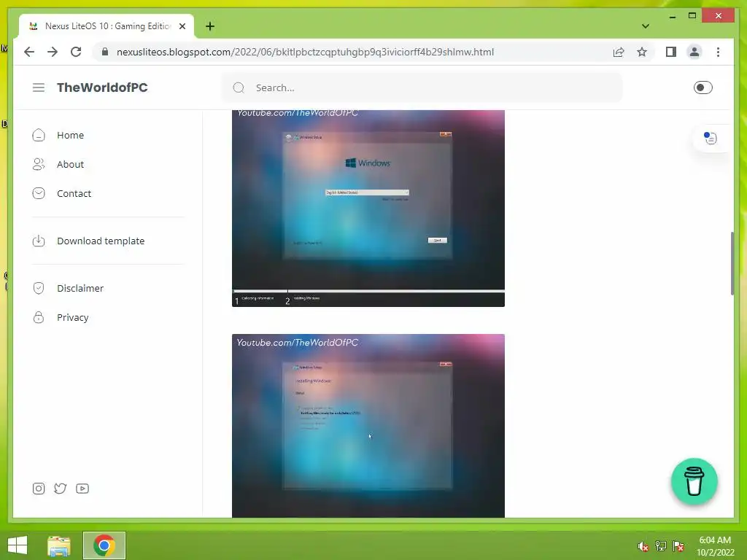The width and height of the screenshot is (747, 560).
Task: Open the hamburger menu beside TheWorldofPC
Action: (39, 87)
